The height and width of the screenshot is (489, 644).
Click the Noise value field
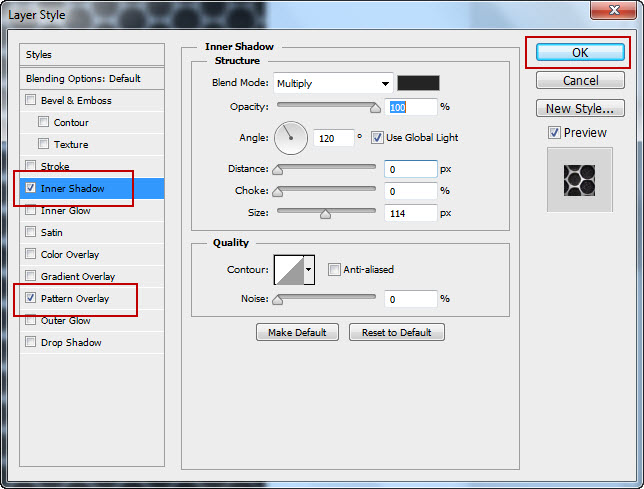click(x=410, y=299)
